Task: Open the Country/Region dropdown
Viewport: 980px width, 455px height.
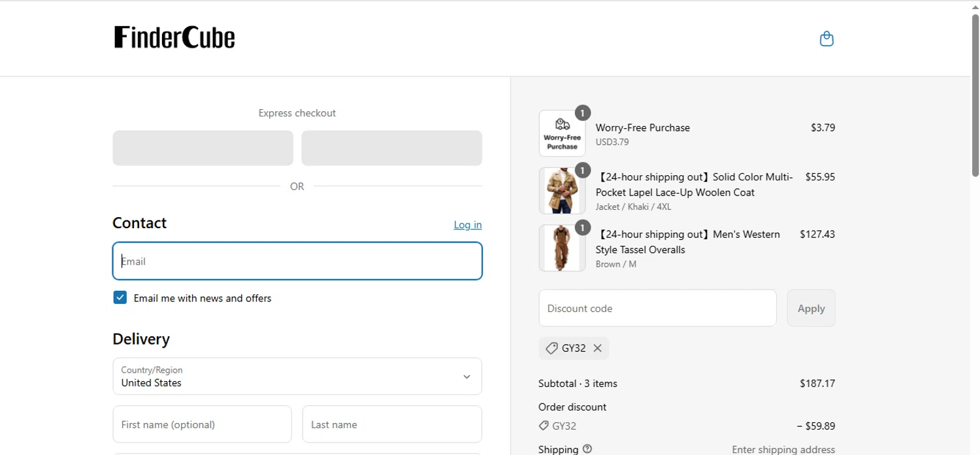Action: tap(297, 376)
